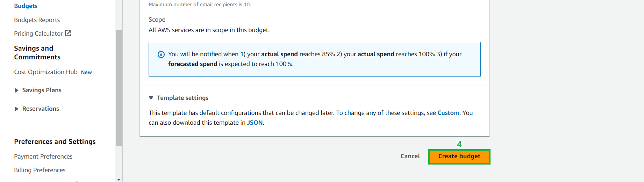Open the Pricing Calculator link
The width and height of the screenshot is (644, 182).
coord(38,34)
